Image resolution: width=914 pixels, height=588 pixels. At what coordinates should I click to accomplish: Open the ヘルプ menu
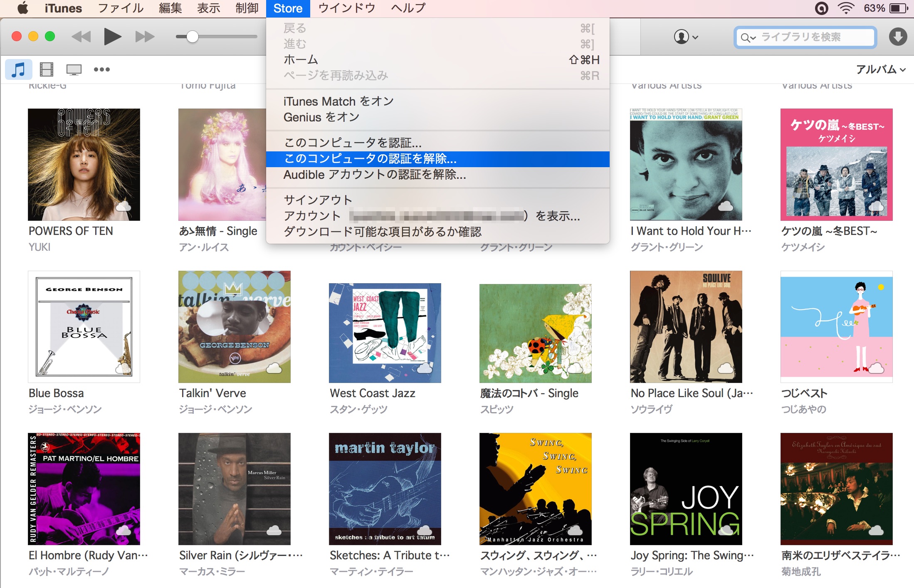(408, 8)
